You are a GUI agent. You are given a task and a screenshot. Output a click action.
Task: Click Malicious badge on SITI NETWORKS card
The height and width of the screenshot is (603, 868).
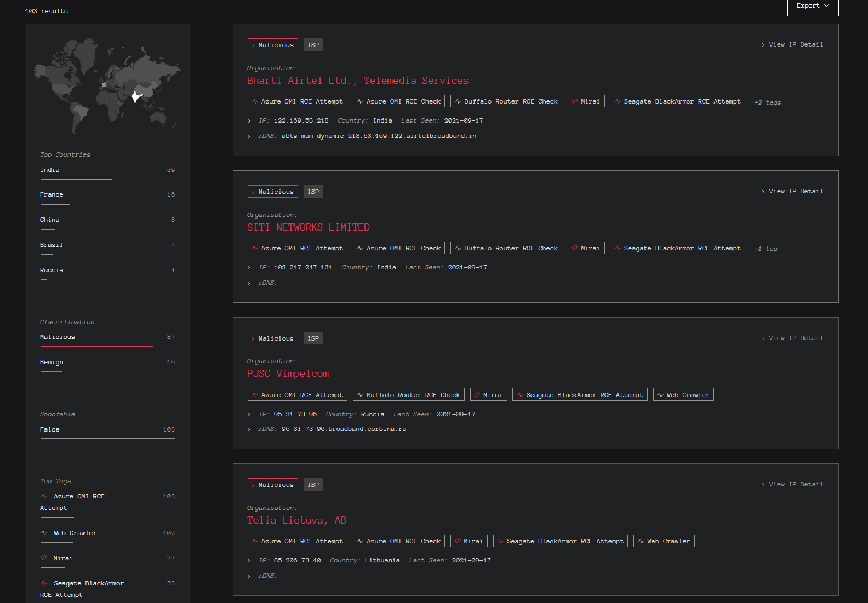[273, 192]
